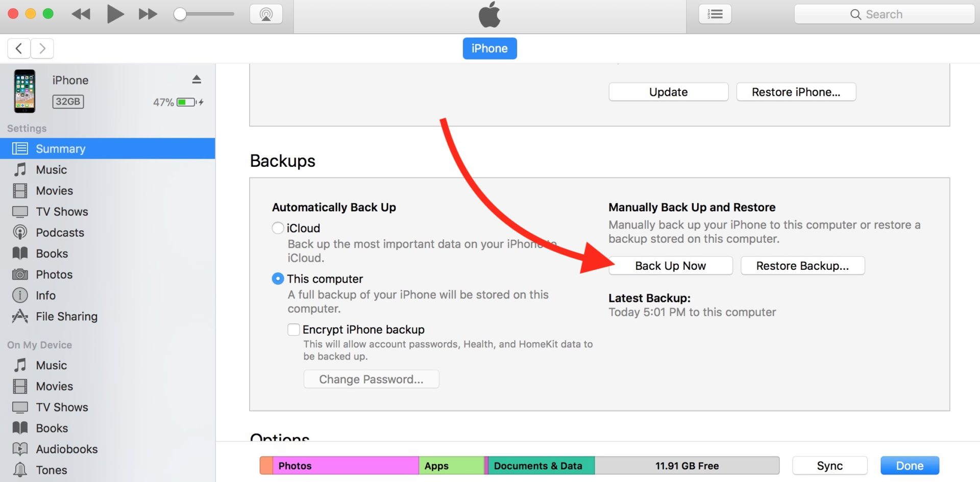This screenshot has width=980, height=482.
Task: Open Info in sidebar
Action: (x=107, y=295)
